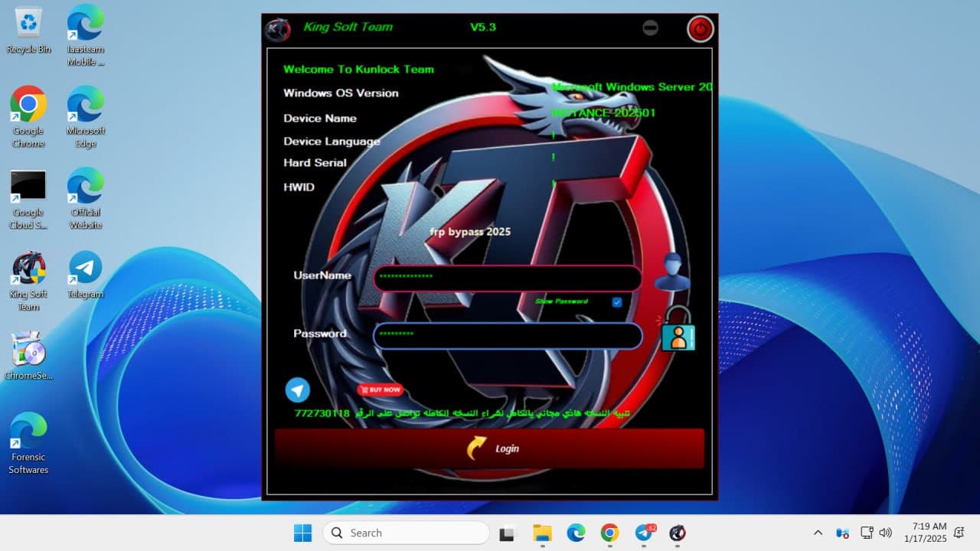The image size is (980, 551).
Task: Click the volume speaker tray icon
Action: point(886,533)
